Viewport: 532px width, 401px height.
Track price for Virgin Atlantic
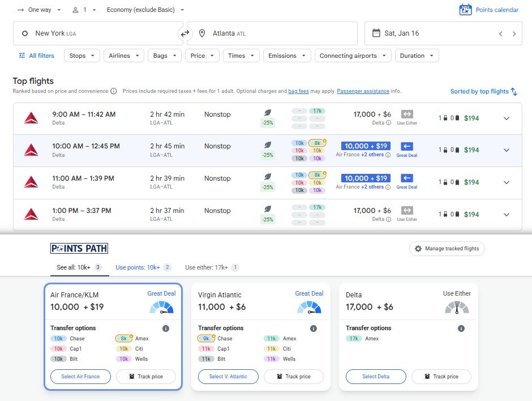[294, 377]
